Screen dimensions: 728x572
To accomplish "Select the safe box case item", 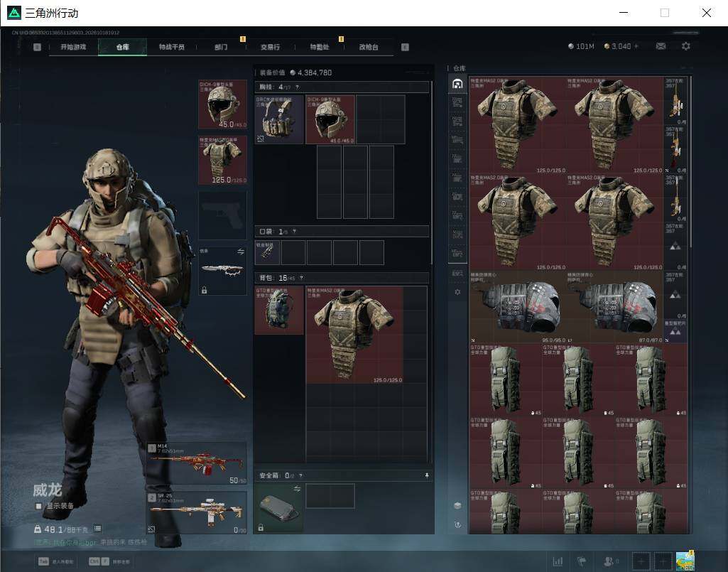I will 279,508.
